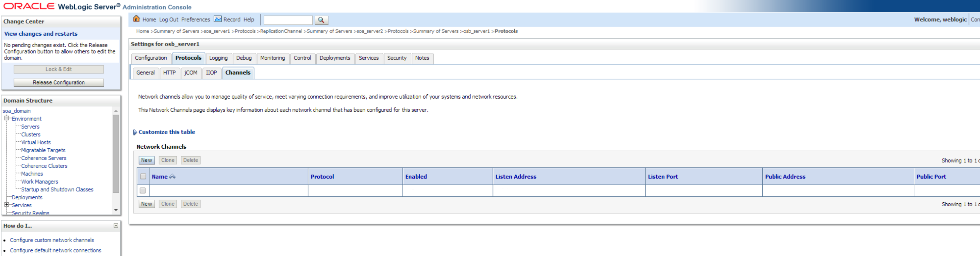Select the Protocols tab
The image size is (980, 256).
[188, 58]
